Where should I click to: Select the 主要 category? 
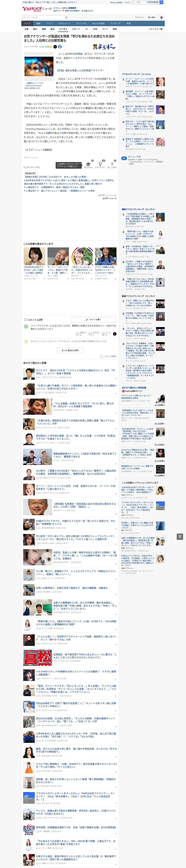26,29
